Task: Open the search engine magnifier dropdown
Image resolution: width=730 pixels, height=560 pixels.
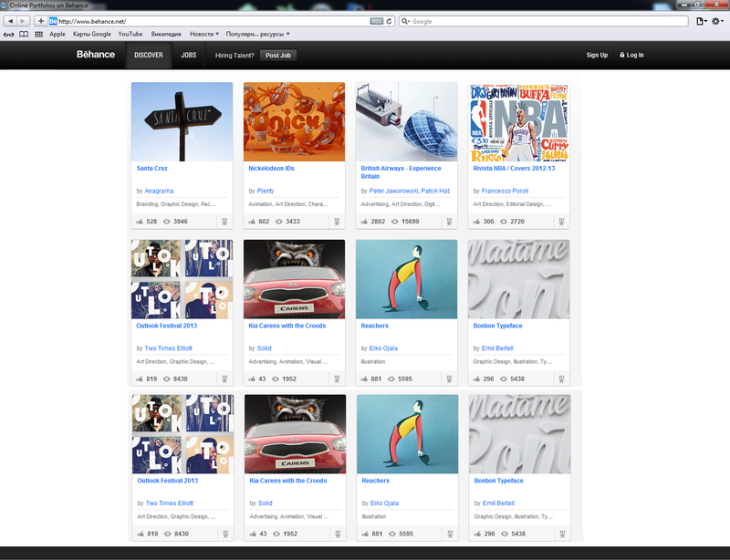Action: click(x=405, y=21)
